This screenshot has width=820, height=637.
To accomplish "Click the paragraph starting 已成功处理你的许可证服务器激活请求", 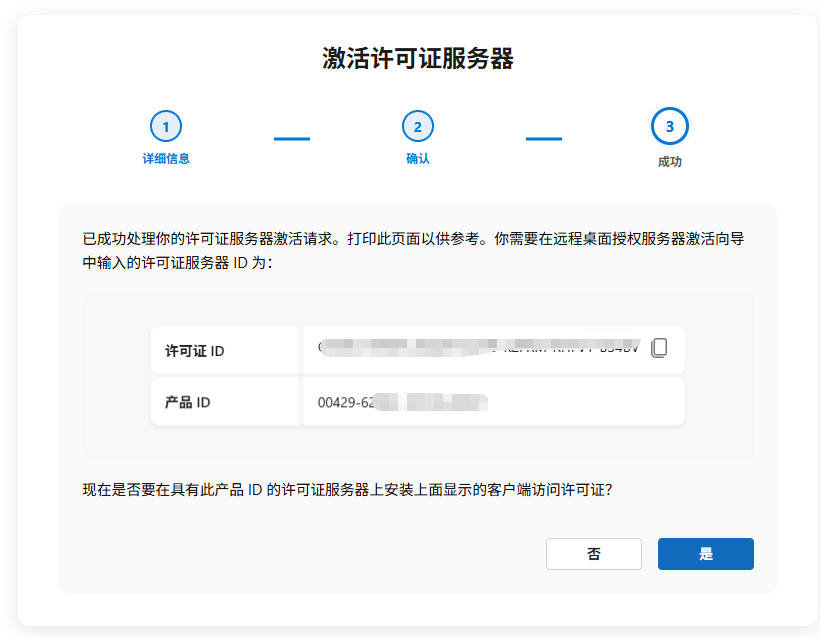I will [413, 251].
